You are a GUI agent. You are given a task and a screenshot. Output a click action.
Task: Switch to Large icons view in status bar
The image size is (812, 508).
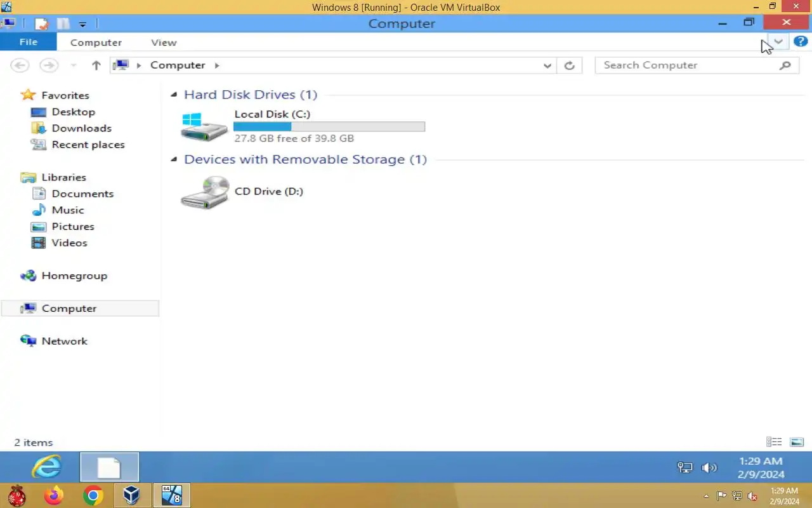tap(797, 442)
